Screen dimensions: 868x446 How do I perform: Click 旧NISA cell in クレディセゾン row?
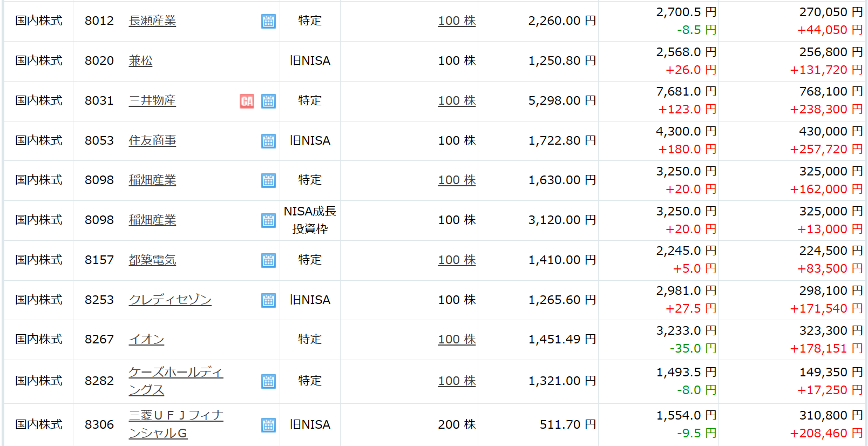(x=310, y=300)
